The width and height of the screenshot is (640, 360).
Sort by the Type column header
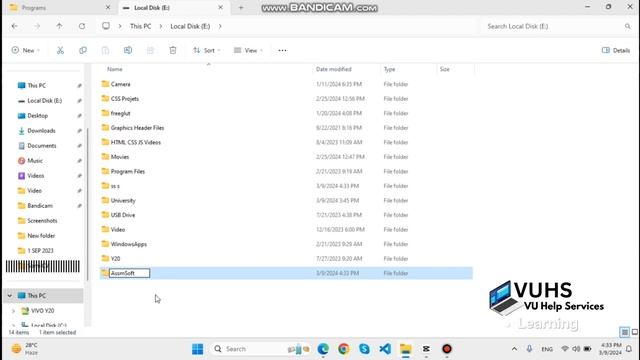(x=389, y=69)
